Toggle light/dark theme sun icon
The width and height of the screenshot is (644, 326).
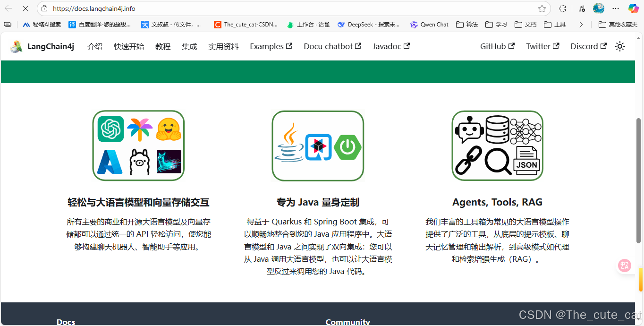(x=620, y=46)
